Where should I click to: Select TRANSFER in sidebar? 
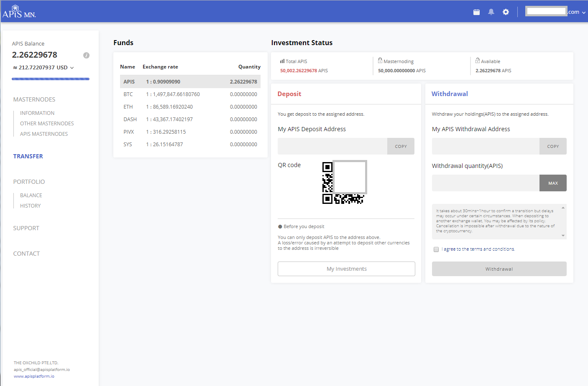28,156
